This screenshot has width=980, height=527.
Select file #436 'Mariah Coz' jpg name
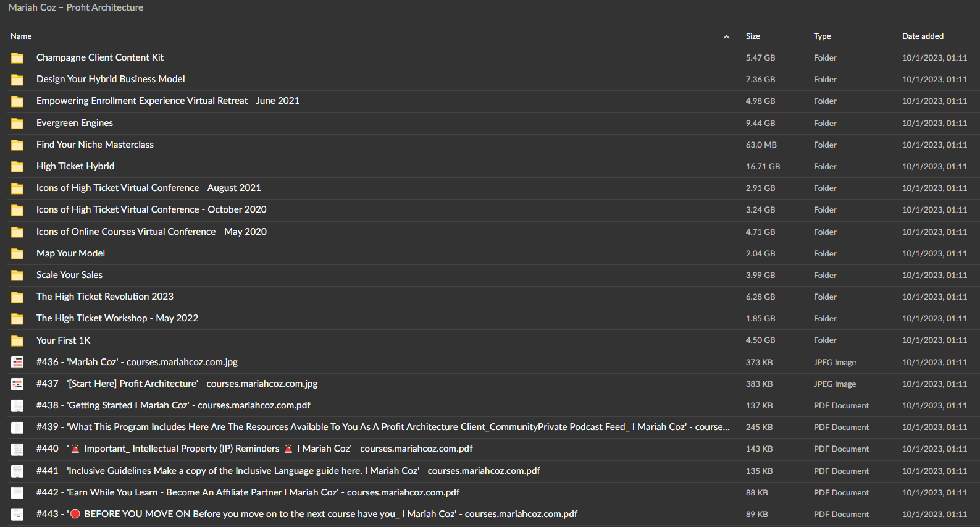tap(137, 362)
